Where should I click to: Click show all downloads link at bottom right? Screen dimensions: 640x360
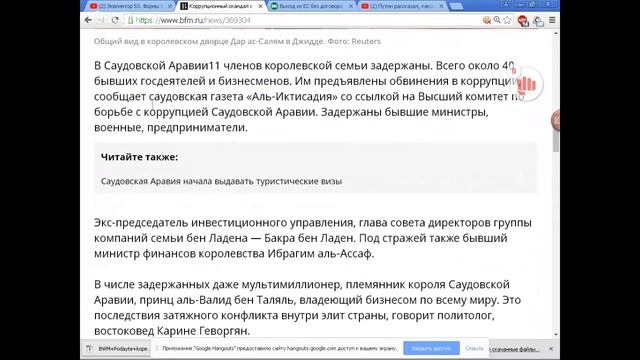click(x=515, y=349)
